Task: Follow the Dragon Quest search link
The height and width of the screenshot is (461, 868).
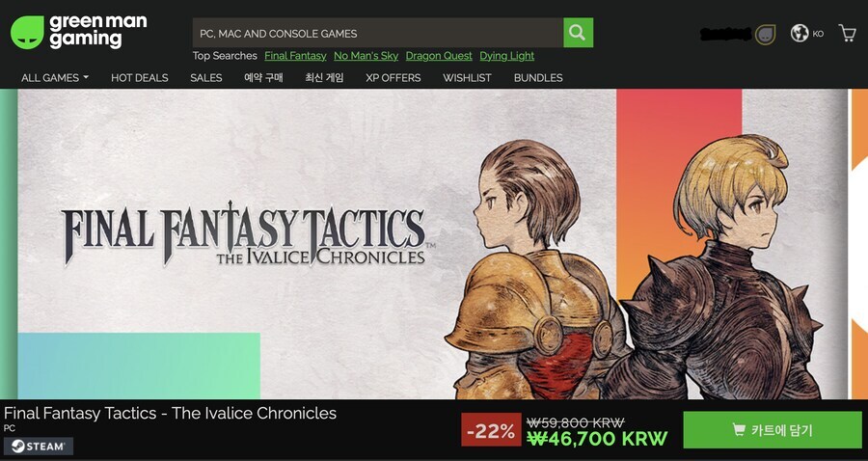Action: [x=439, y=56]
